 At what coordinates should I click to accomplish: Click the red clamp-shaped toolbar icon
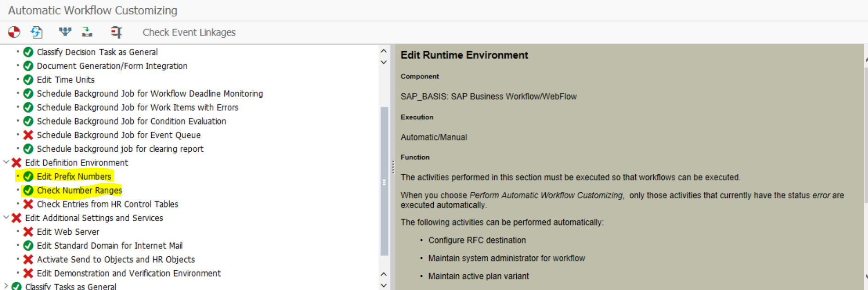click(116, 32)
